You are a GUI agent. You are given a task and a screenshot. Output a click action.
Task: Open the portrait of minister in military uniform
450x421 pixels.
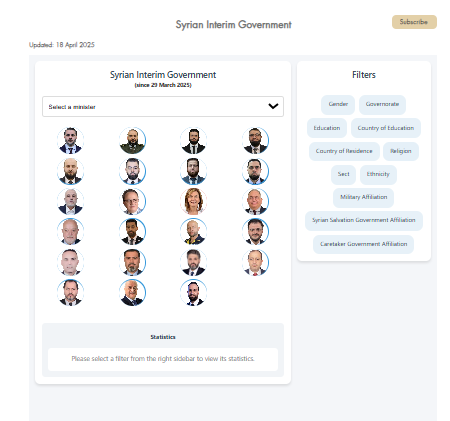coord(132,140)
